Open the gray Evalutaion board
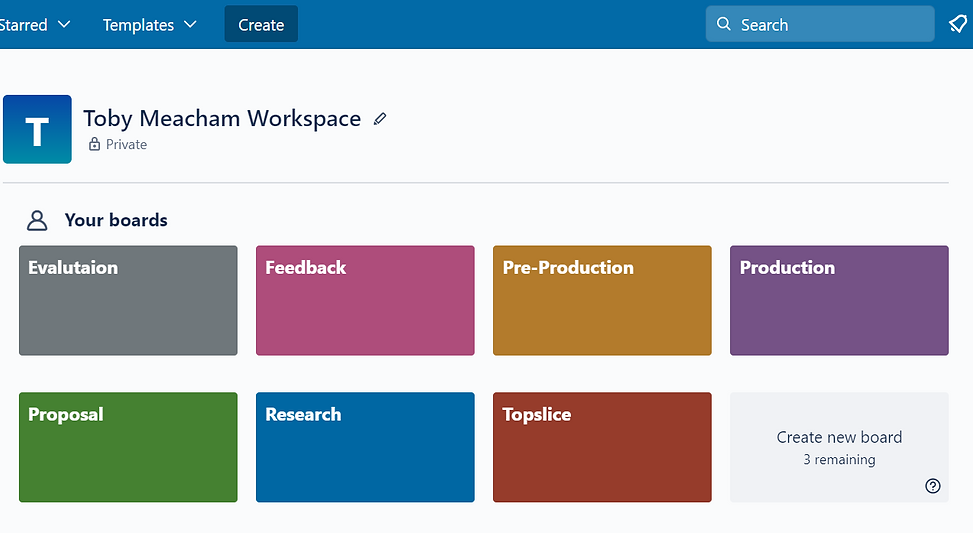The image size is (973, 533). click(128, 300)
